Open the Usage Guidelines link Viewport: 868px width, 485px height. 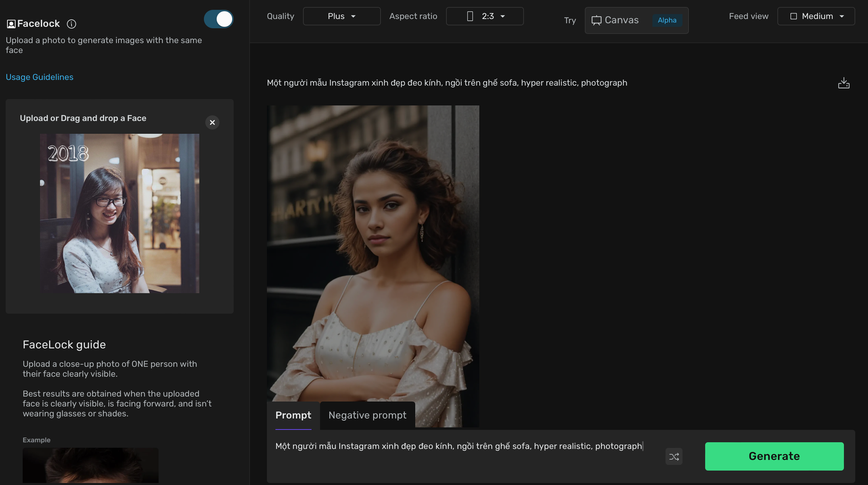click(39, 77)
